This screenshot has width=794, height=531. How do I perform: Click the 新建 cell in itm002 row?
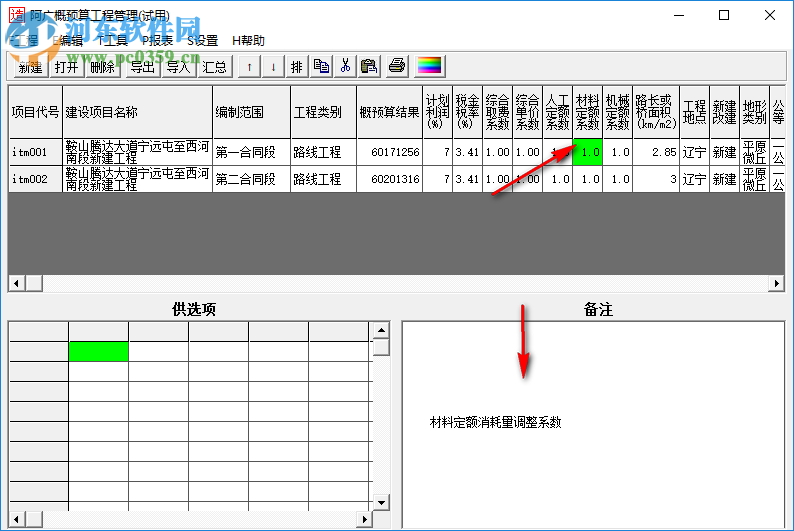(725, 179)
